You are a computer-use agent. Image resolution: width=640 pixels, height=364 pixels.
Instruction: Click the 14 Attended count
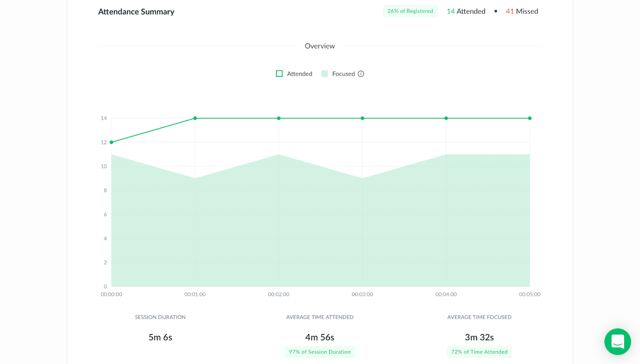(466, 11)
